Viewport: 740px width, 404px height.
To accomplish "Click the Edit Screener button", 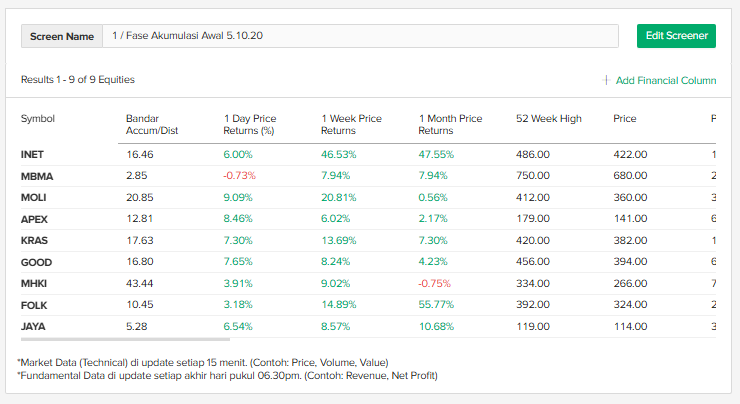I will point(676,36).
